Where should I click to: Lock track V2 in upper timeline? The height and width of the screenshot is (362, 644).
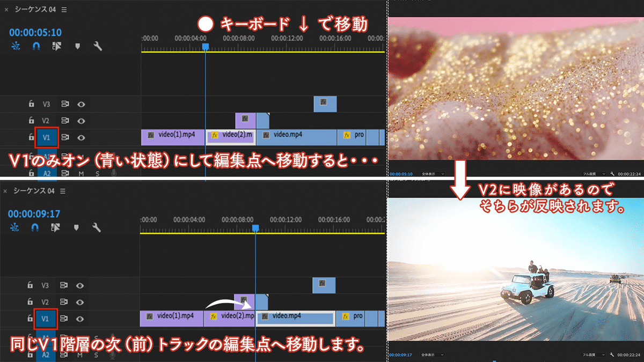pyautogui.click(x=31, y=121)
